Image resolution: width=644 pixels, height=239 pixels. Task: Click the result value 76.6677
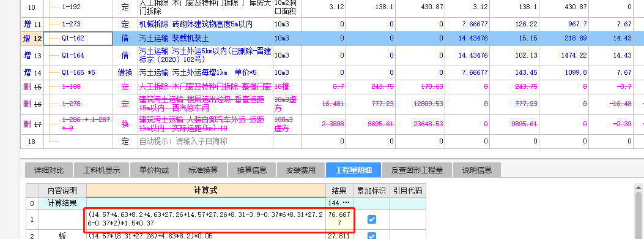(x=339, y=219)
